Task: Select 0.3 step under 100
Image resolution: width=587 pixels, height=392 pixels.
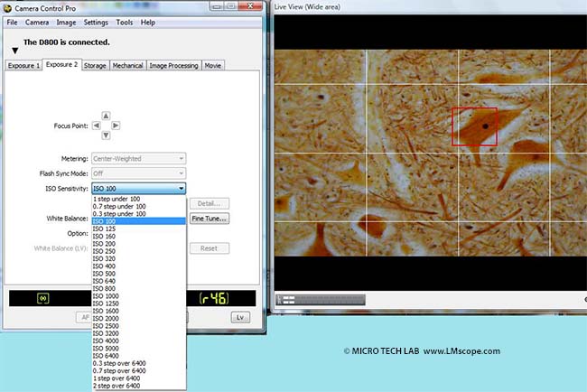Action: pos(139,214)
